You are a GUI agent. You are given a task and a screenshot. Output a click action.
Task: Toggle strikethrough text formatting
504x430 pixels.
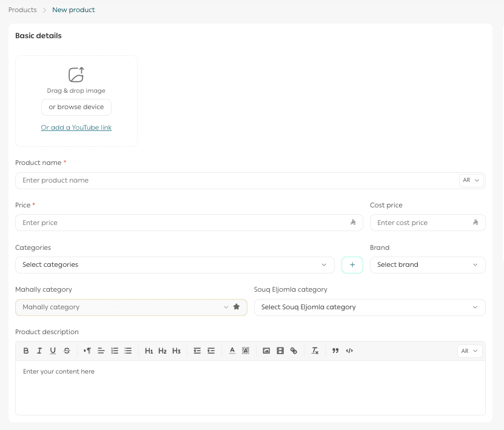[67, 351]
